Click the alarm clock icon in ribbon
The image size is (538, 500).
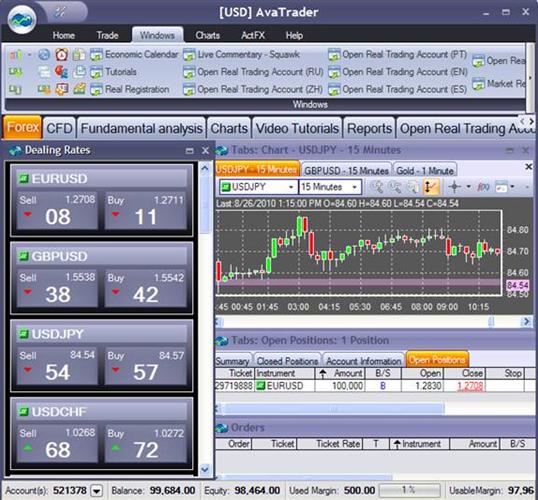coord(62,55)
